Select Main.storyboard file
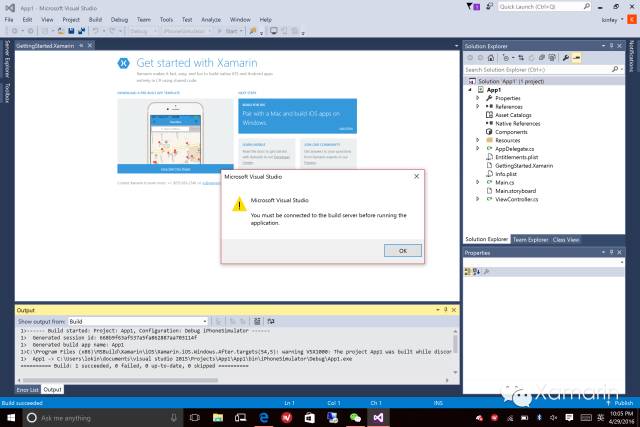This screenshot has width=640, height=427. pyautogui.click(x=515, y=191)
